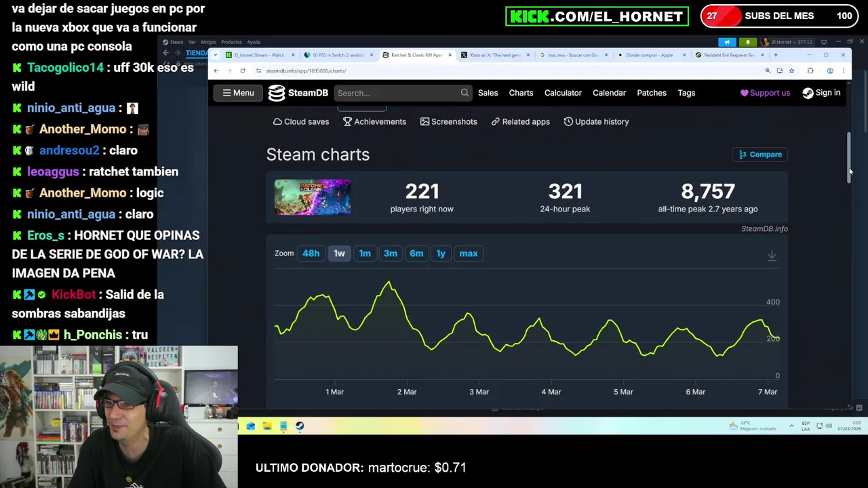This screenshot has width=868, height=488.
Task: Set chart zoom to 6m
Action: (x=416, y=253)
